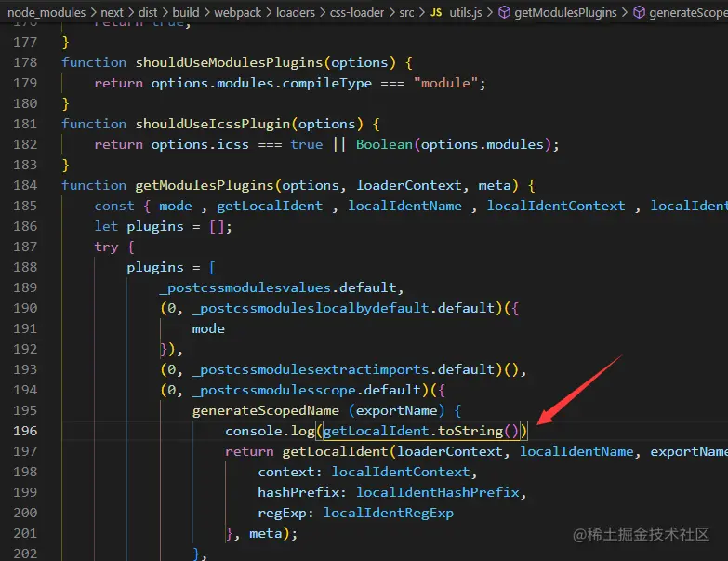
Task: Click _postcssmodulesvalues.default on line 189
Action: pyautogui.click(x=278, y=287)
